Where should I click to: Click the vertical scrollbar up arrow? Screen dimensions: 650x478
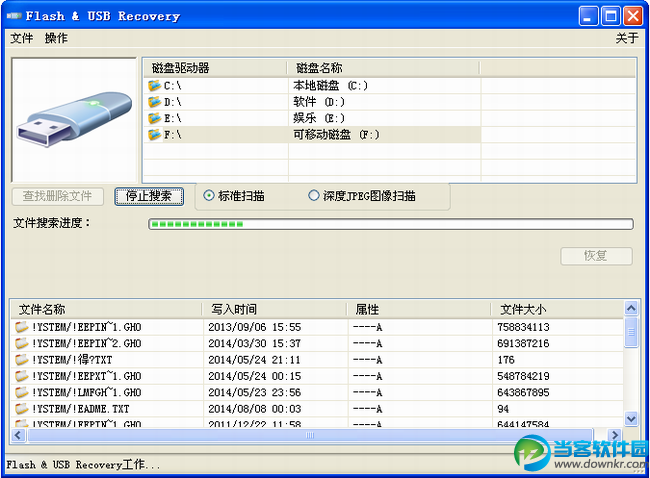631,308
